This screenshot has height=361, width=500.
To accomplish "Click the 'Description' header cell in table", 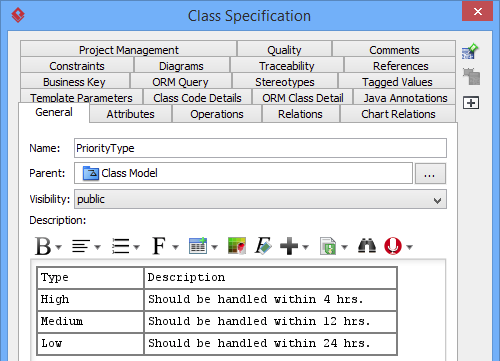I will [x=270, y=278].
